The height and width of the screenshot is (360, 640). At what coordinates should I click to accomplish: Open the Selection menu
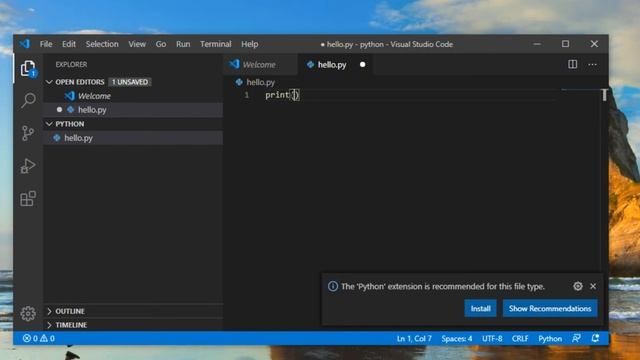[102, 44]
